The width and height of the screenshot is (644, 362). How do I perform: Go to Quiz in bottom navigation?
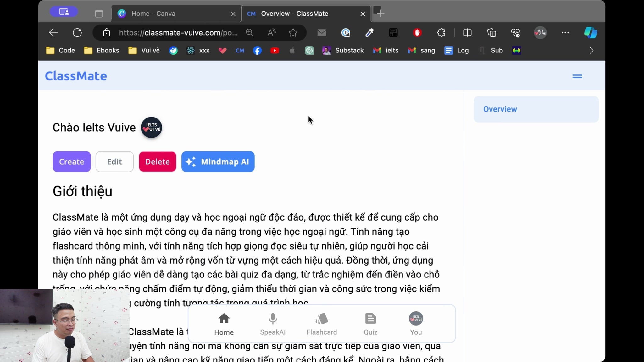pos(370,324)
